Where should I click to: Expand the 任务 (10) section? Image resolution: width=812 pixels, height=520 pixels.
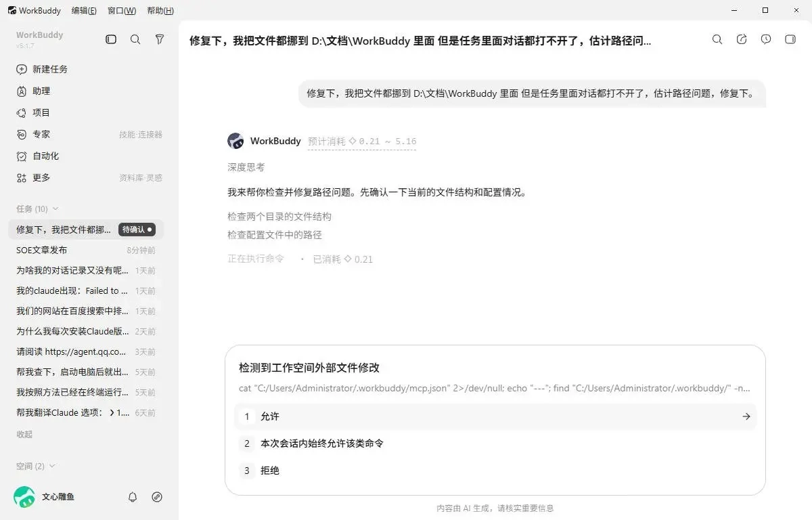pyautogui.click(x=37, y=209)
